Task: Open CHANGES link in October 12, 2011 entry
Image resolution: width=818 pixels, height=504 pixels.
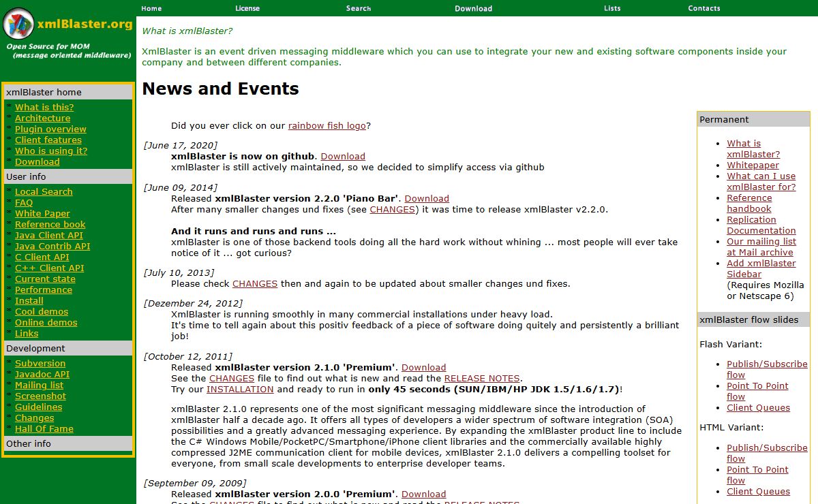Action: pos(232,378)
